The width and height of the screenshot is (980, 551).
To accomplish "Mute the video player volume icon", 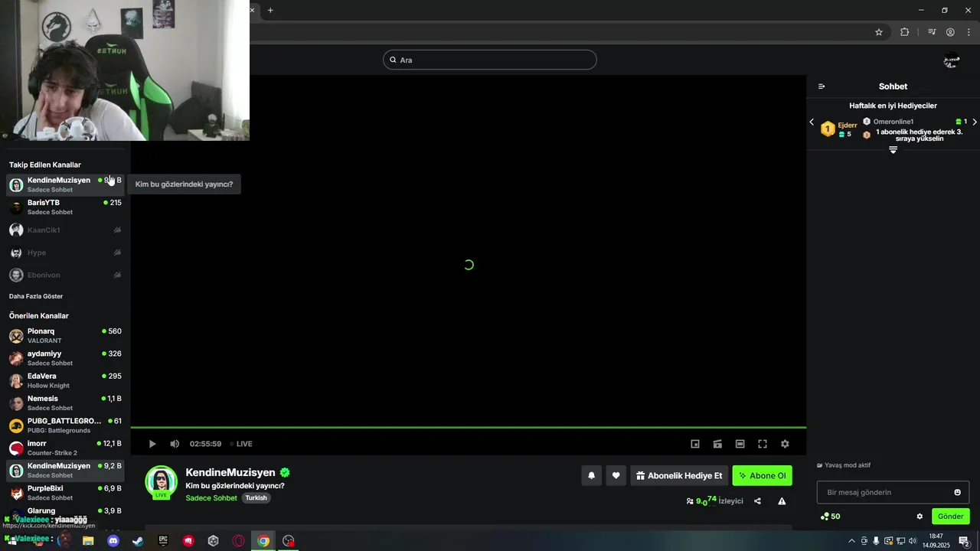I will tap(175, 444).
